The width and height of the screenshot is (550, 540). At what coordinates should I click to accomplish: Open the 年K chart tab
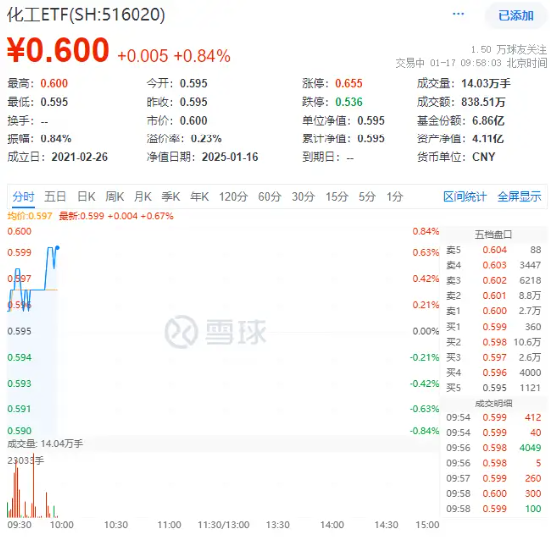pos(200,196)
